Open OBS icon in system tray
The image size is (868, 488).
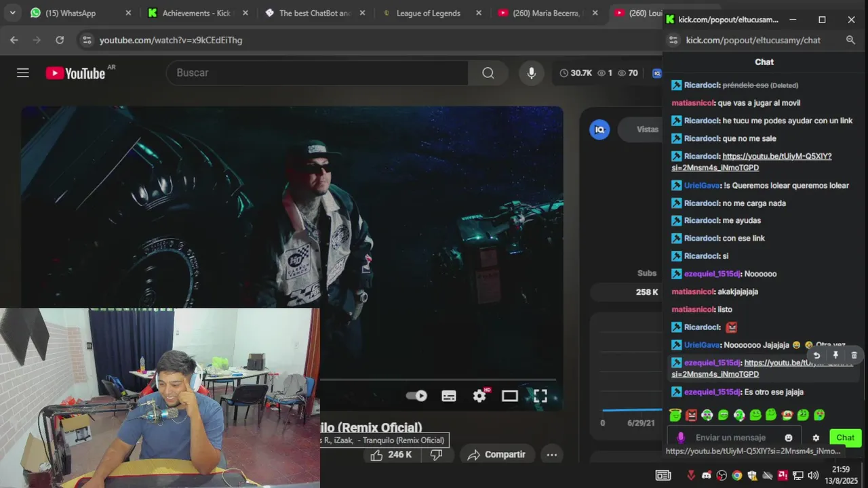722,475
